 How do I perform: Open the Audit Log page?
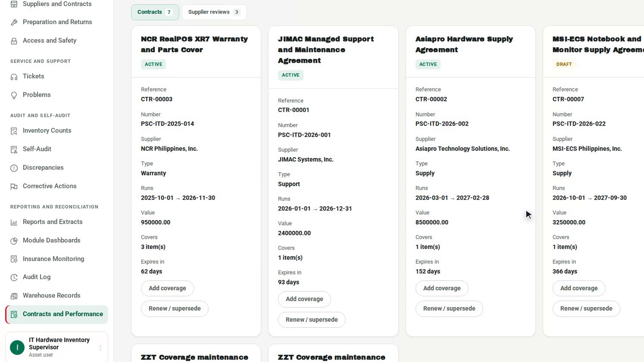(x=57, y=277)
